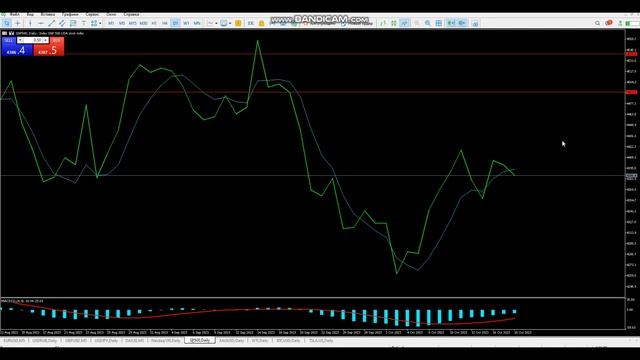Select the equidistant channel tool
The image size is (640, 360).
62,23
